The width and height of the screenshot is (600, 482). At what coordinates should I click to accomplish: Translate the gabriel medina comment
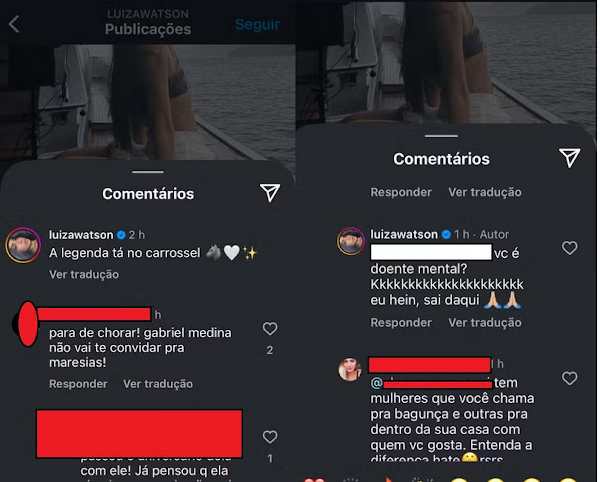click(158, 384)
